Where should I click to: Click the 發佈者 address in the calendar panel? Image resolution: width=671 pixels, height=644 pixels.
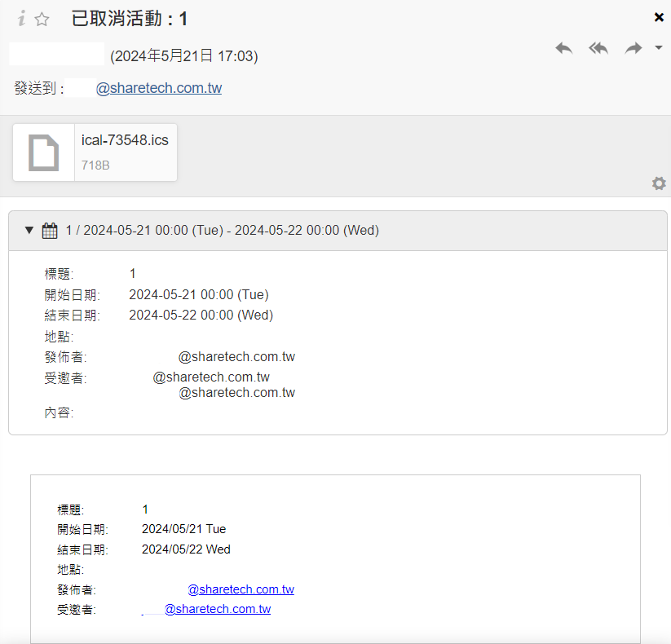coord(236,357)
